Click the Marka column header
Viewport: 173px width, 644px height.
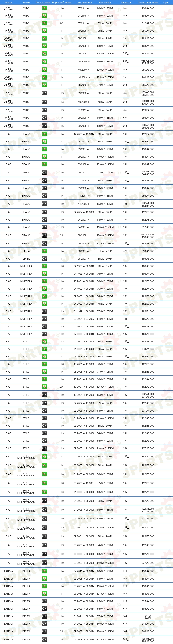(x=8, y=2)
